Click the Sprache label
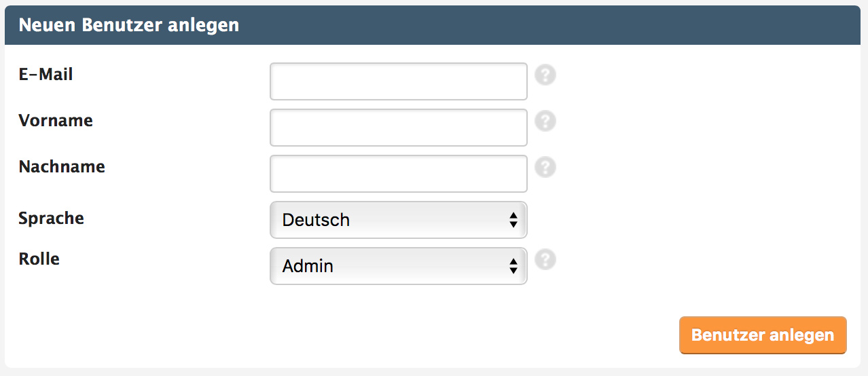 click(52, 219)
